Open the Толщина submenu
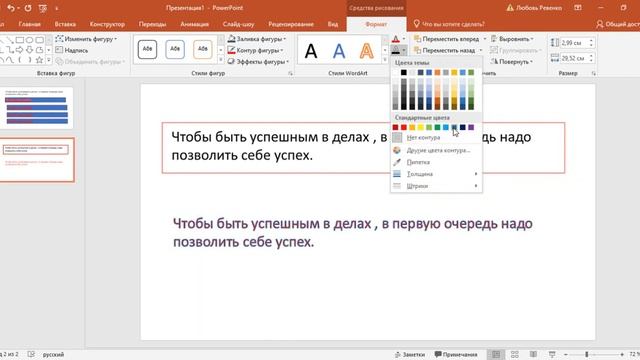640x360 pixels. coord(436,174)
